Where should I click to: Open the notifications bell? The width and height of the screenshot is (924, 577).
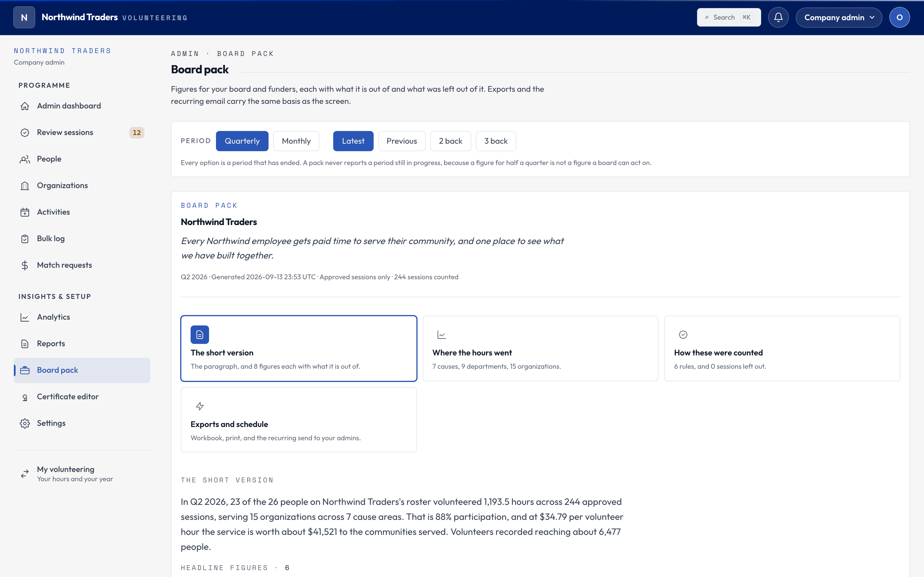pyautogui.click(x=778, y=18)
